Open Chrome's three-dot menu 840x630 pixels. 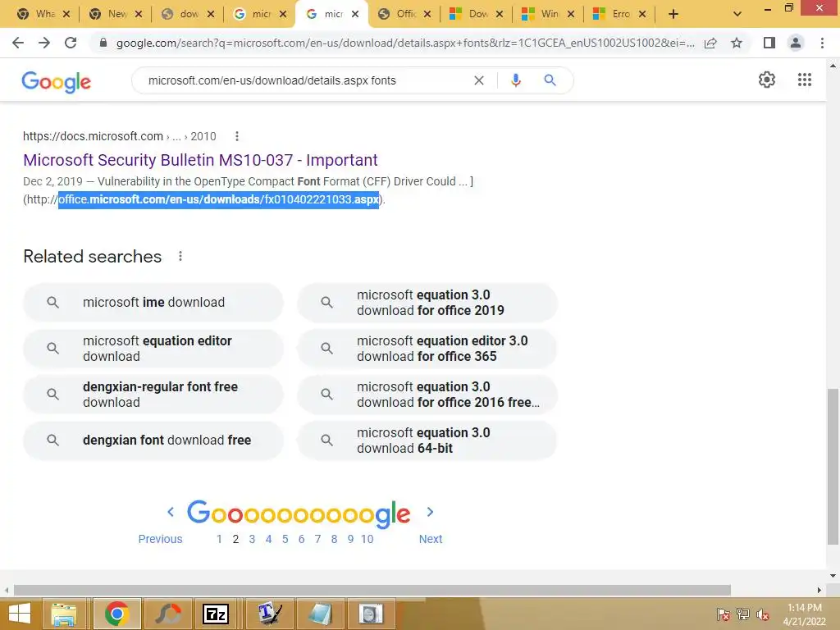point(822,43)
